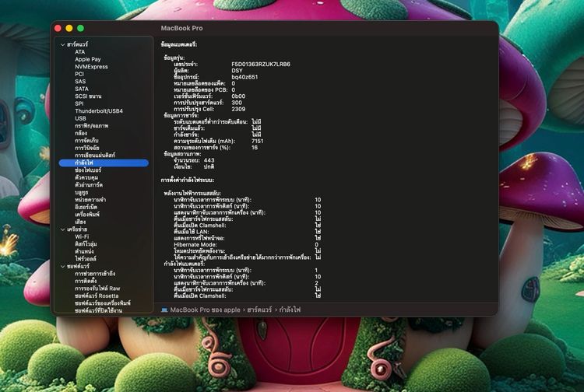Image resolution: width=584 pixels, height=392 pixels.
Task: Select กราฟิก/จอภาพ (Graphics/Displays)
Action: pos(91,126)
